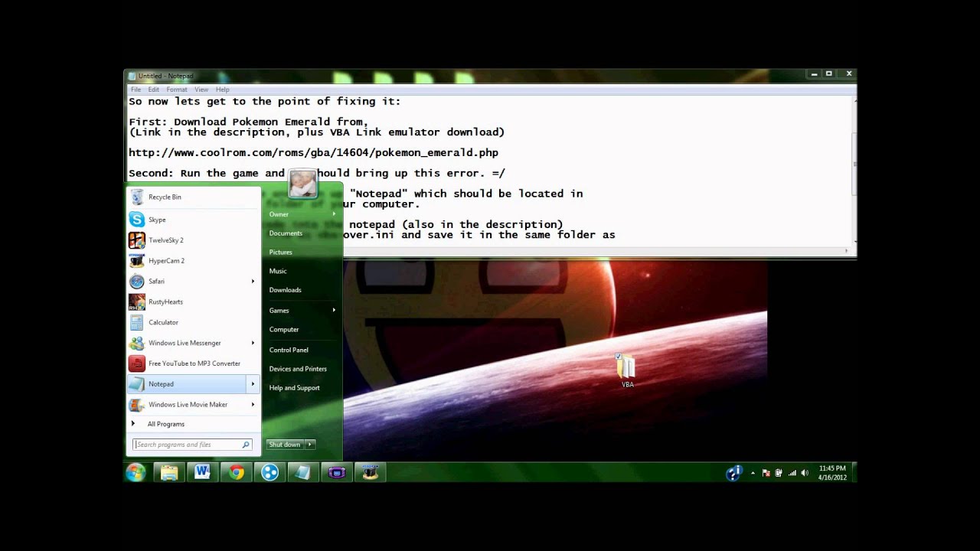Screen dimensions: 980x551
Task: Click the power/battery tray icon
Action: point(779,473)
